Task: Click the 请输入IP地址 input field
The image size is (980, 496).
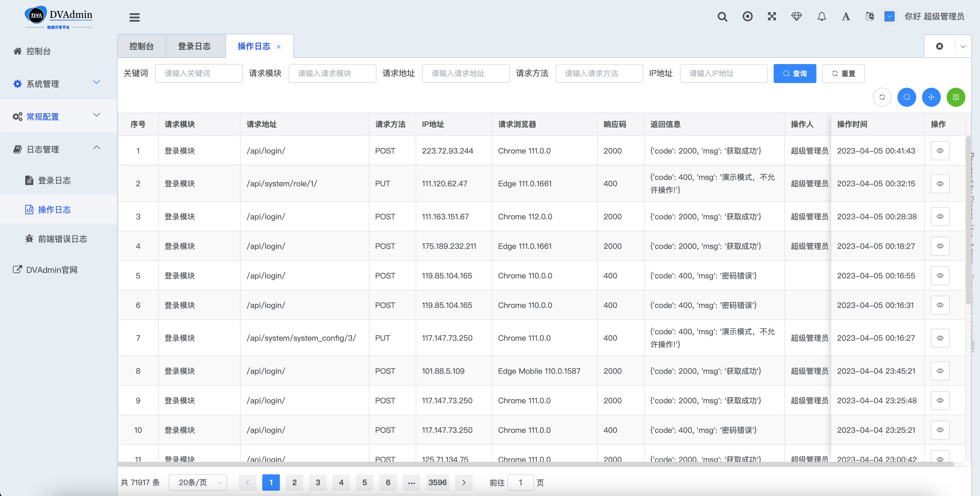Action: pyautogui.click(x=723, y=74)
